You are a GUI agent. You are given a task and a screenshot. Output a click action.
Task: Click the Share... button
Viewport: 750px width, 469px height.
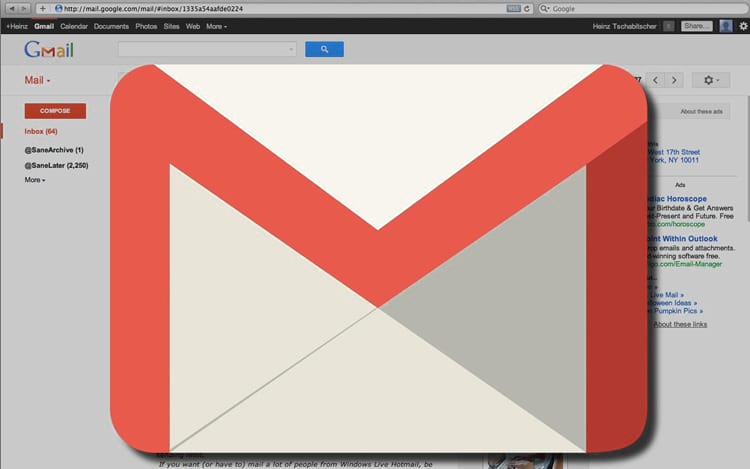[x=697, y=26]
